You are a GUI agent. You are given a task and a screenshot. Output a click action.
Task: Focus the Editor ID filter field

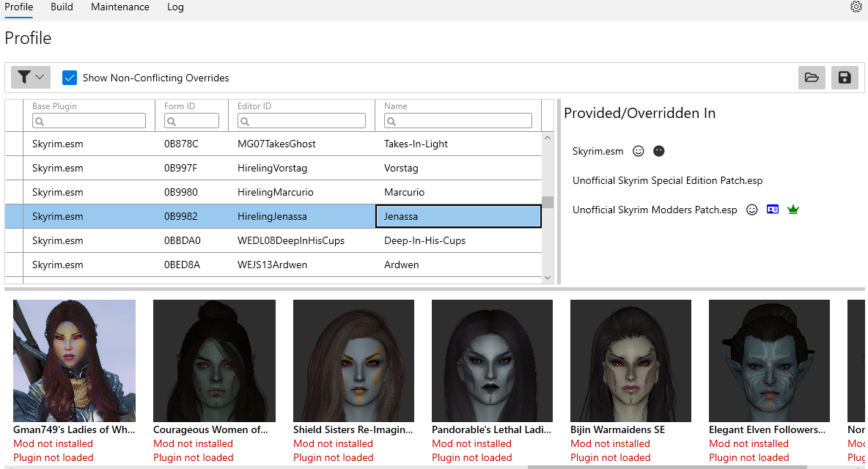tap(302, 121)
